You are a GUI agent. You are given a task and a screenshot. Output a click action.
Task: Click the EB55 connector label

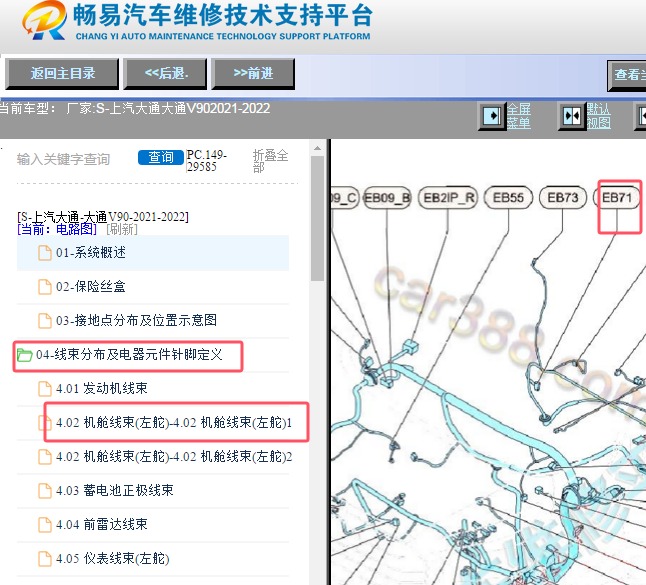point(509,198)
